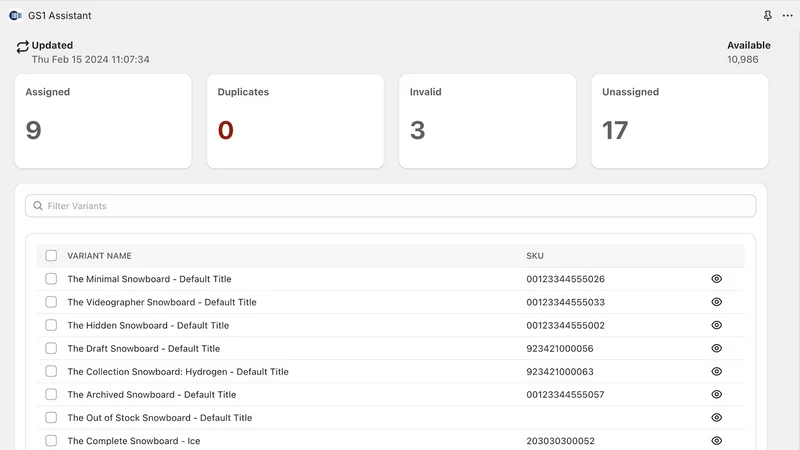This screenshot has width=800, height=450.
Task: Check The Complete Snowboard - Ice checkbox
Action: click(x=51, y=441)
